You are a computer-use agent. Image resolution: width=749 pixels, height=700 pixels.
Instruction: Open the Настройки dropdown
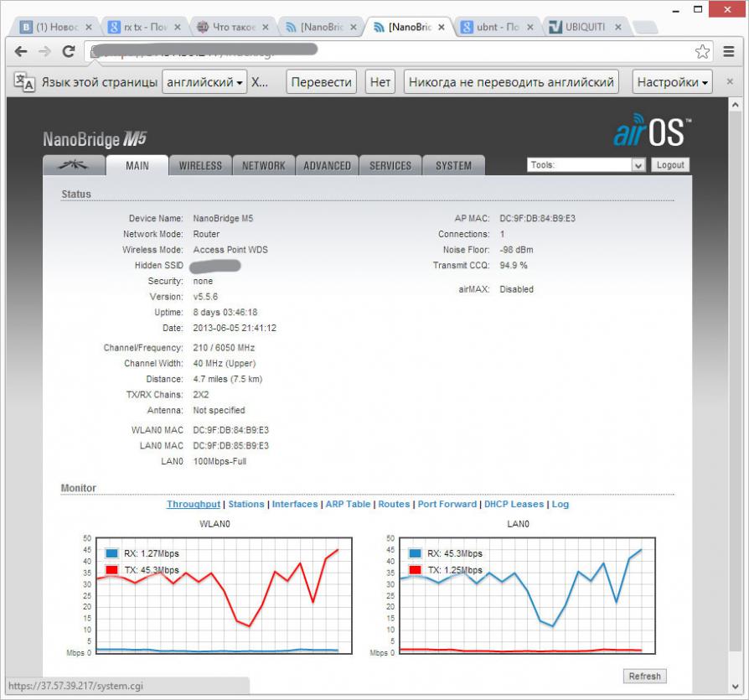(x=673, y=82)
